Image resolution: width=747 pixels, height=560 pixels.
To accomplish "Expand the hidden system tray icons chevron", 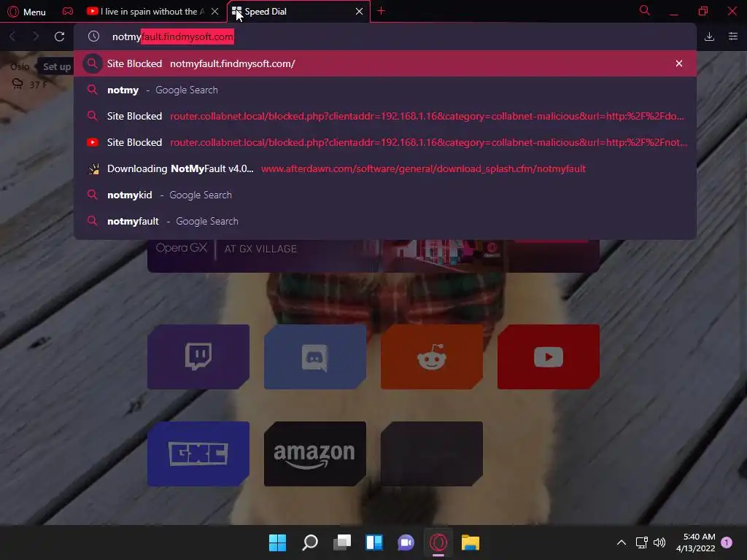I will point(622,542).
